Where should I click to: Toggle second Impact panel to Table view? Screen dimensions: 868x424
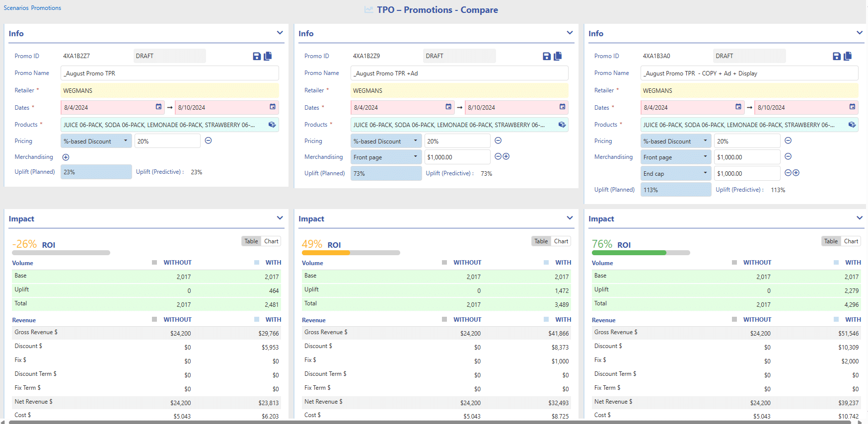click(x=541, y=241)
